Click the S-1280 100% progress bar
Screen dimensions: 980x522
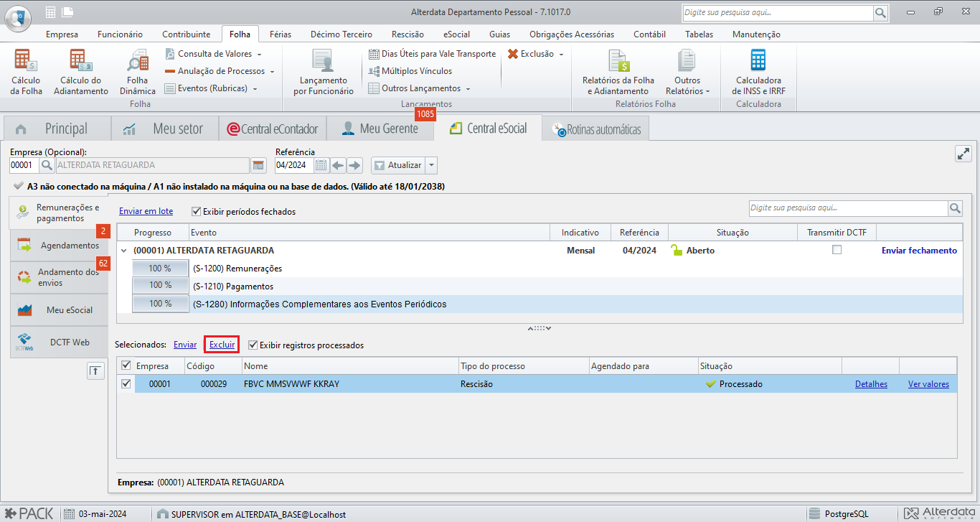coord(160,304)
